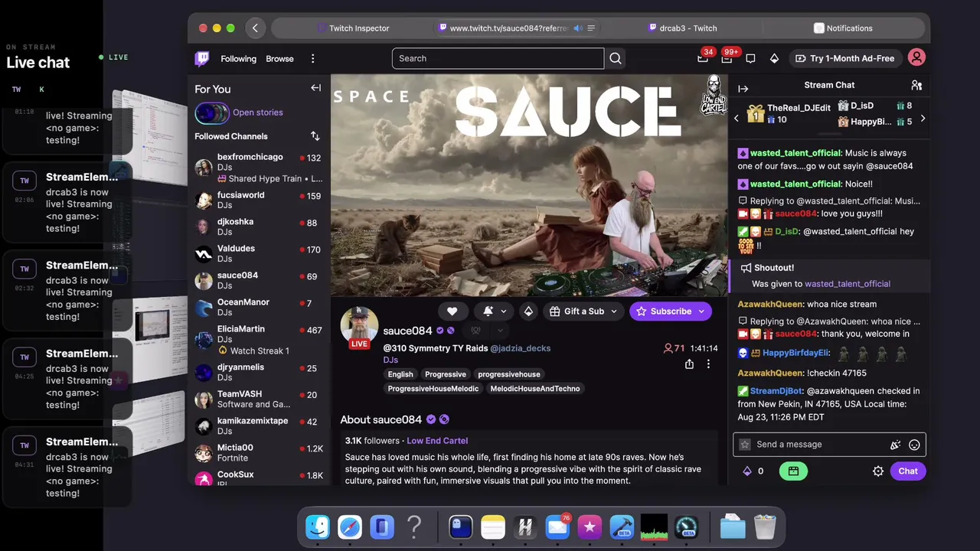980x551 pixels.
Task: Click the Get Bits icon in top nav
Action: click(774, 58)
